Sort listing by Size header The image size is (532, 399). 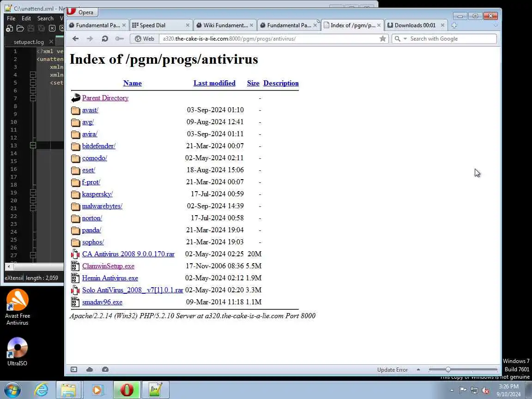tap(253, 83)
